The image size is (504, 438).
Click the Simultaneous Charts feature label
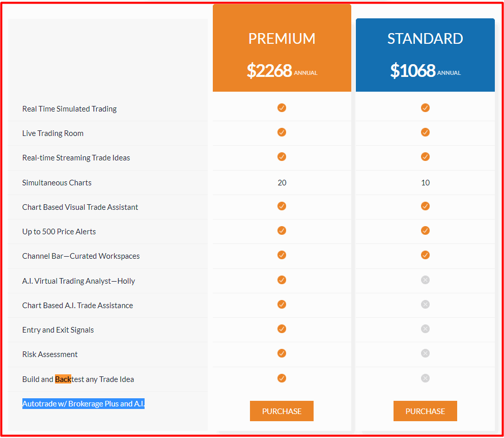tap(57, 183)
